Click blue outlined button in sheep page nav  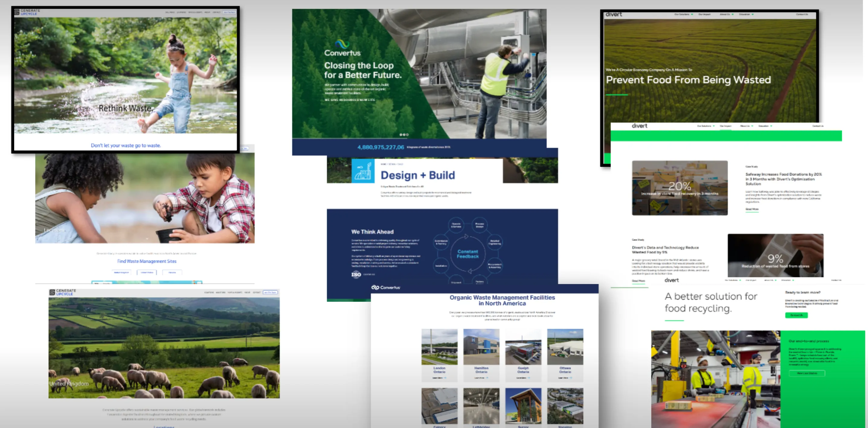pos(270,292)
